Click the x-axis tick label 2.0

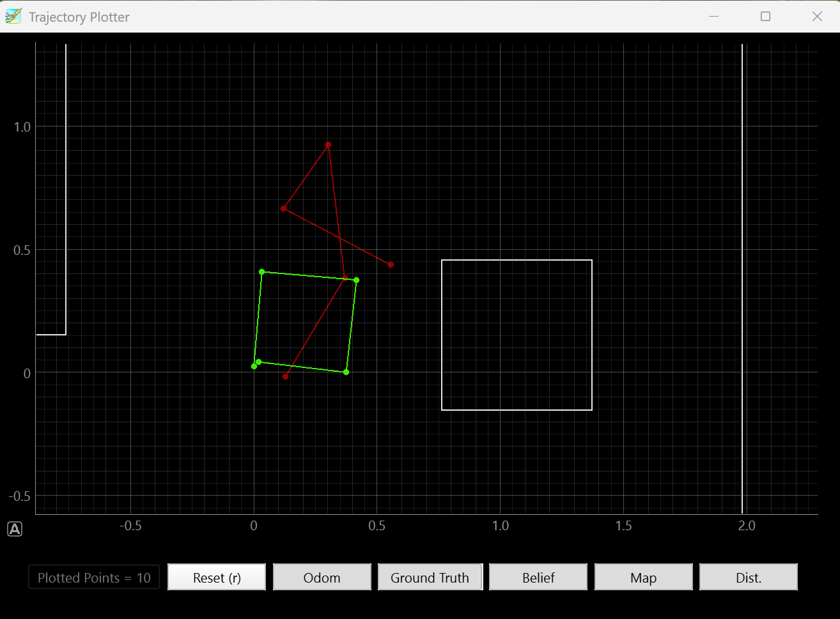(x=747, y=526)
